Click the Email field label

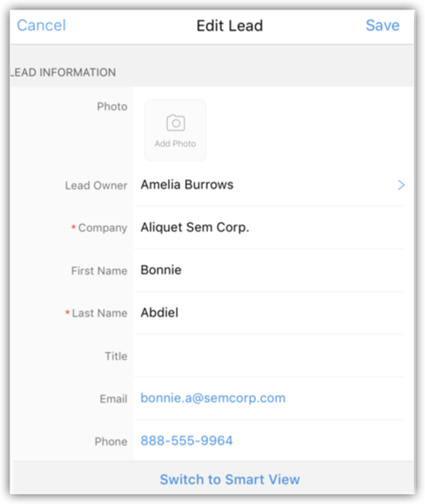(x=114, y=399)
